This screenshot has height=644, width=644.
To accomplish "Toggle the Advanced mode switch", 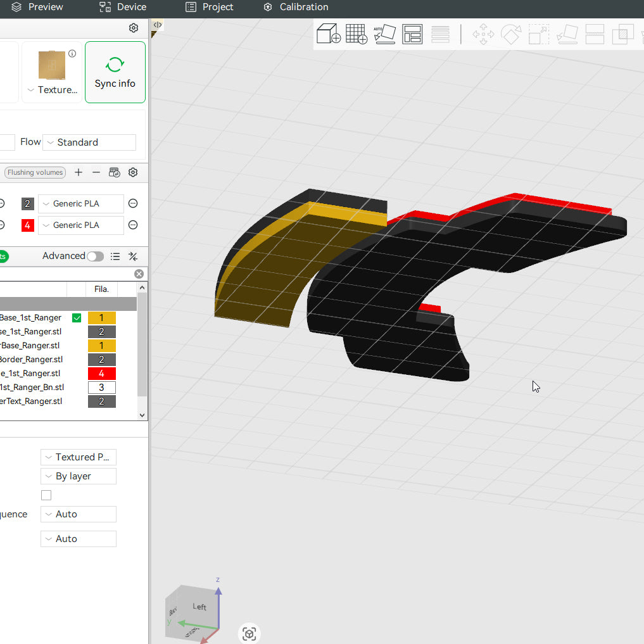I will (94, 256).
